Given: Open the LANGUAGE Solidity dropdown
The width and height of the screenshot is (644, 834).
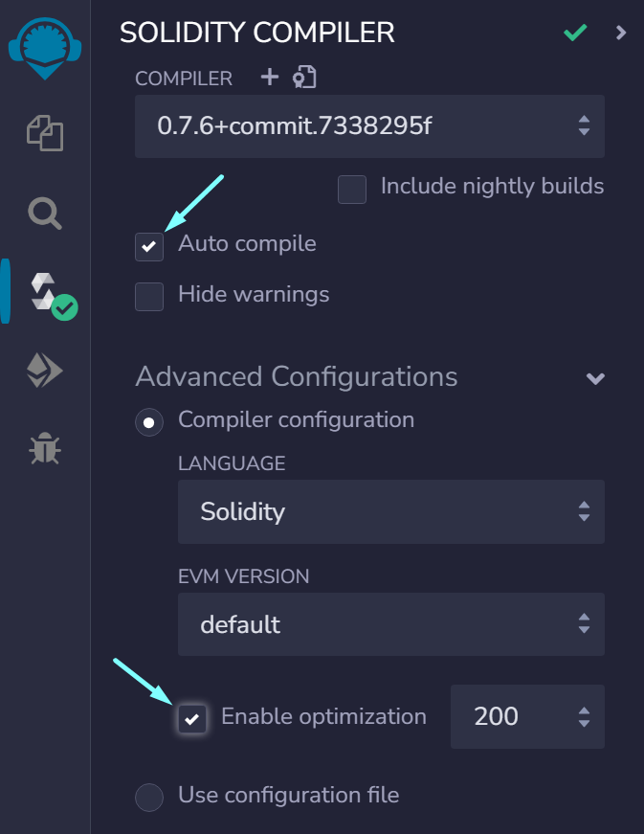Looking at the screenshot, I should pos(391,511).
